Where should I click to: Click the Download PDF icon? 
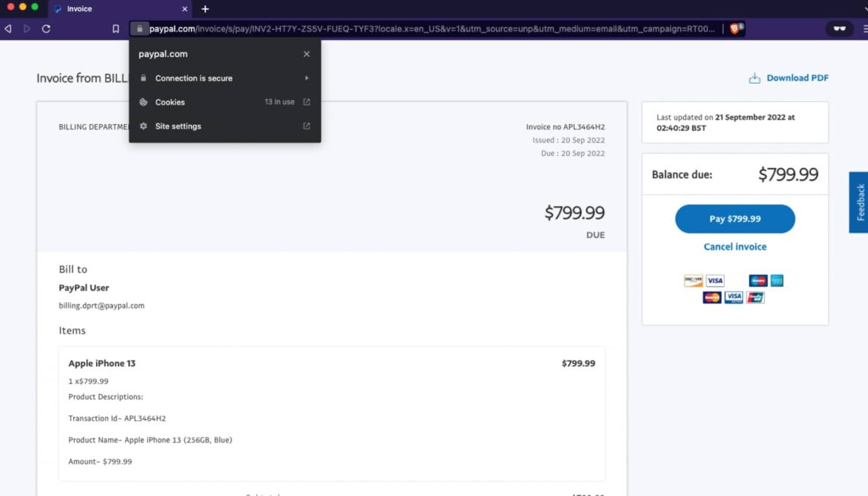pyautogui.click(x=755, y=77)
